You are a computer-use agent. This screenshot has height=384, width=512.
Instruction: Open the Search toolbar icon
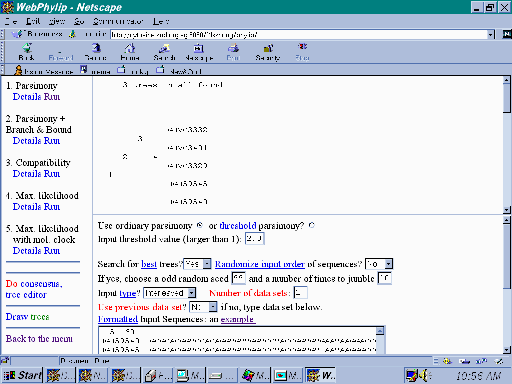pyautogui.click(x=164, y=48)
